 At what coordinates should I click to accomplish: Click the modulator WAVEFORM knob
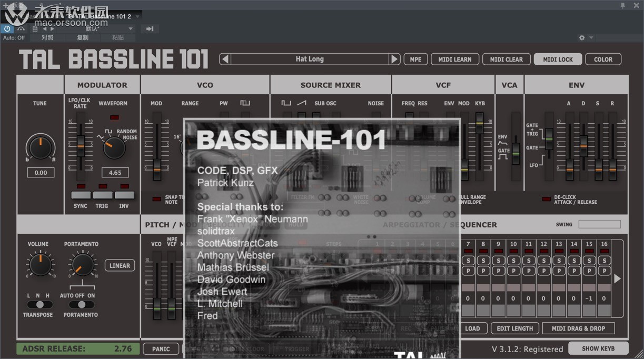pyautogui.click(x=114, y=147)
